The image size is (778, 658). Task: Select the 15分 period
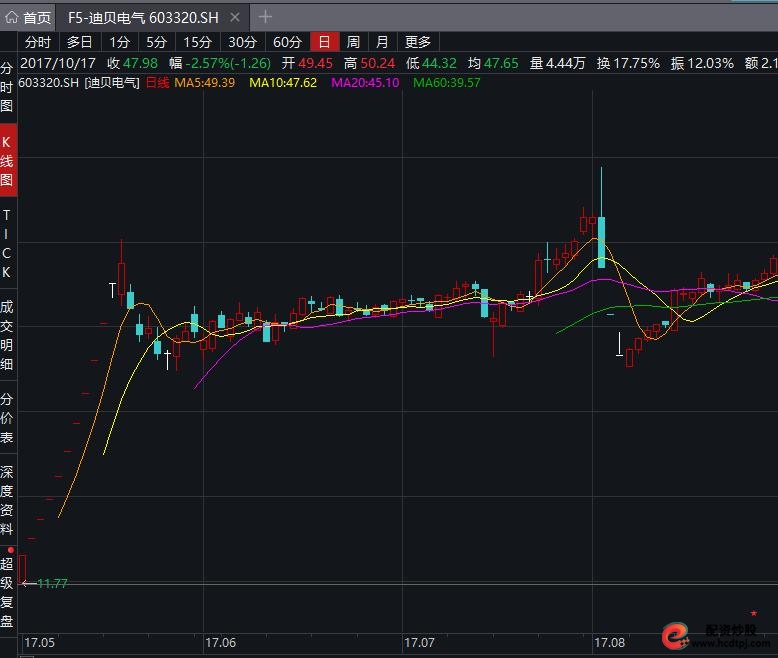click(x=197, y=42)
